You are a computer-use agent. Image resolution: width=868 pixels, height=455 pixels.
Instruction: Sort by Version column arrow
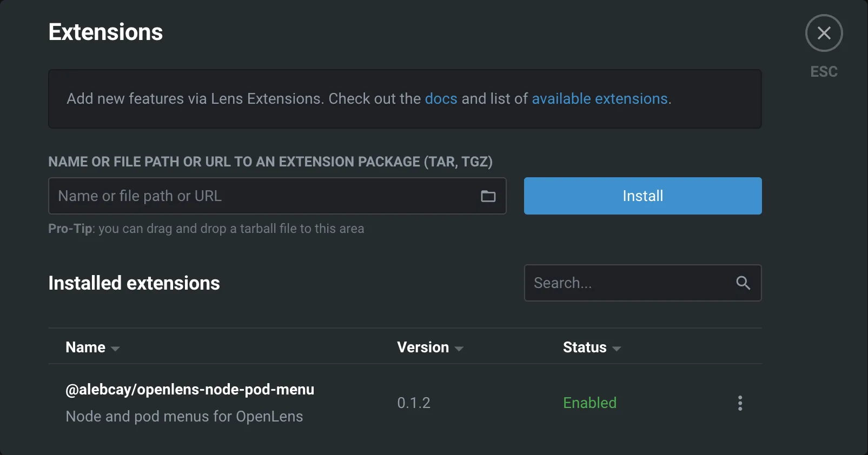(x=459, y=349)
